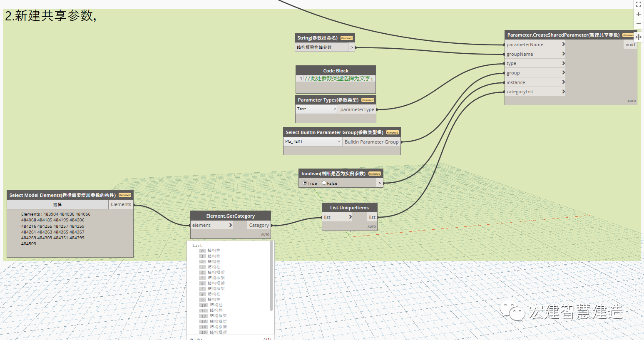Click the String node text input field

322,47
